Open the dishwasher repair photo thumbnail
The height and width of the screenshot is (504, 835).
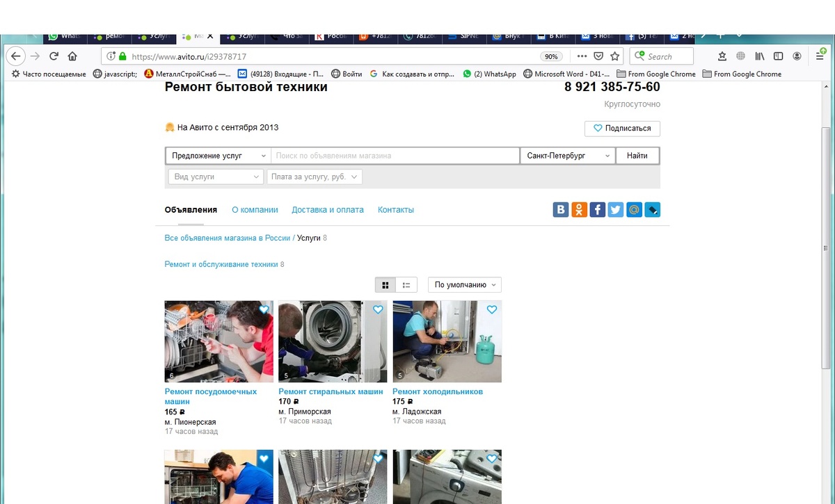[x=218, y=341]
